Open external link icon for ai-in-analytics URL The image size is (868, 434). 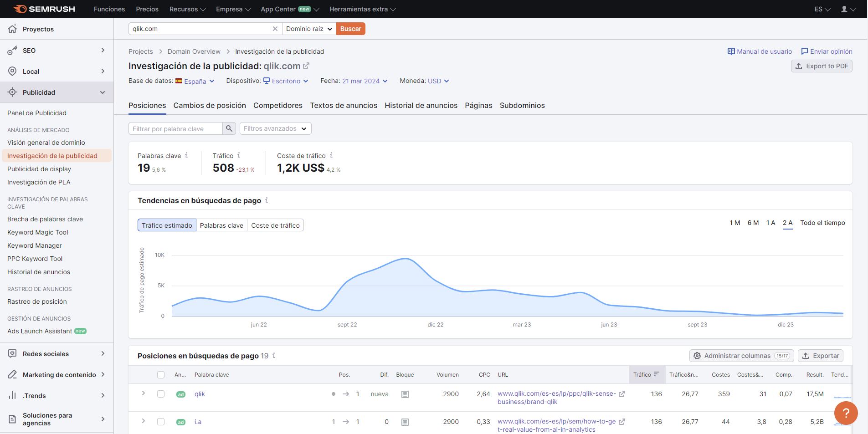(x=621, y=422)
